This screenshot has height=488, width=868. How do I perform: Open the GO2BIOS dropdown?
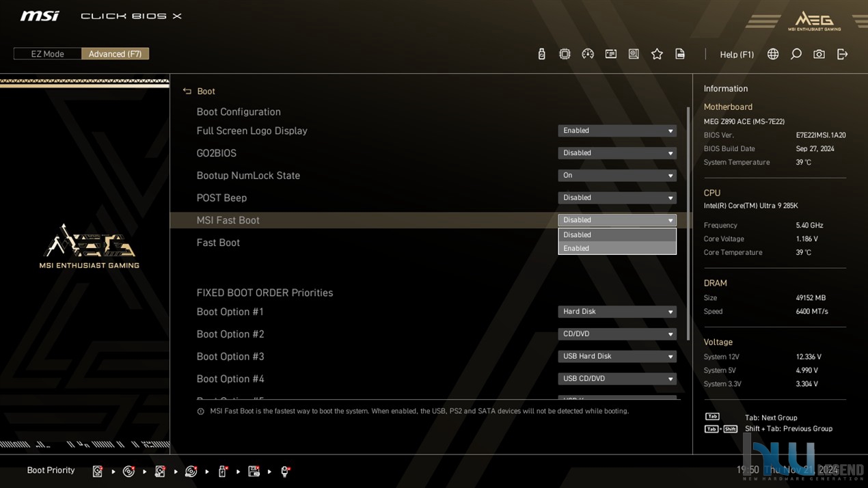point(617,153)
